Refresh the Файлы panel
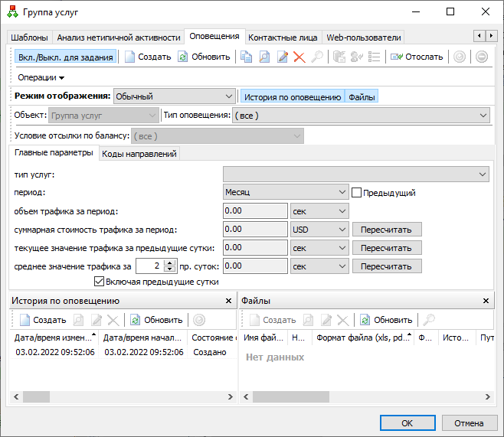Viewport: 504px width, 437px height. (386, 320)
